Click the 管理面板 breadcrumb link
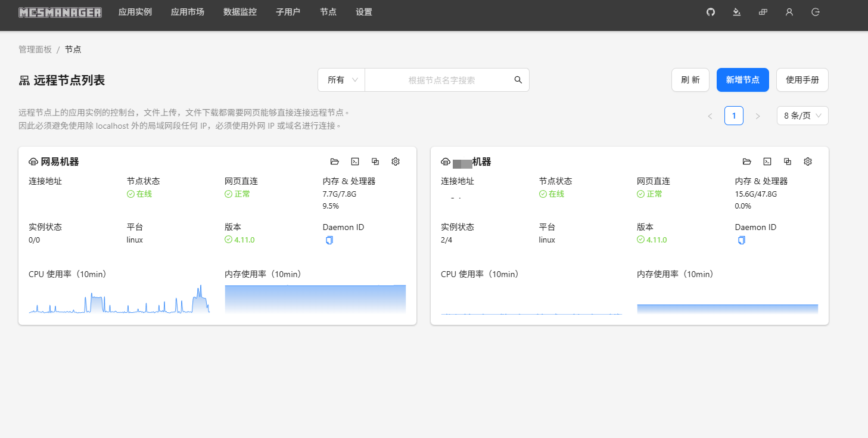The width and height of the screenshot is (868, 438). [35, 49]
